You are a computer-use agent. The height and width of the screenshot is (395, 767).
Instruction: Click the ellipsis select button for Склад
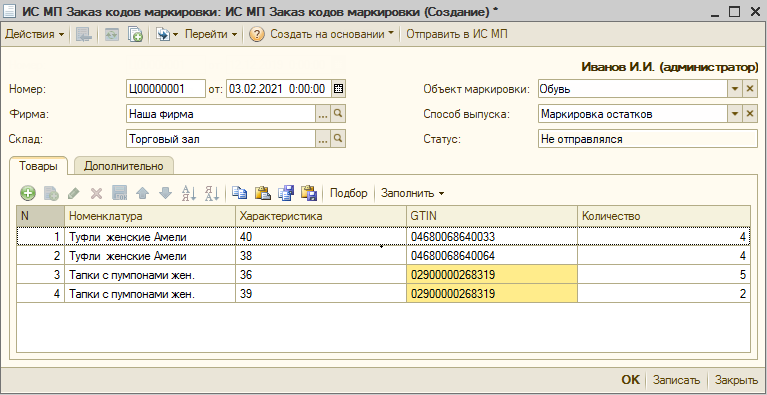[322, 139]
